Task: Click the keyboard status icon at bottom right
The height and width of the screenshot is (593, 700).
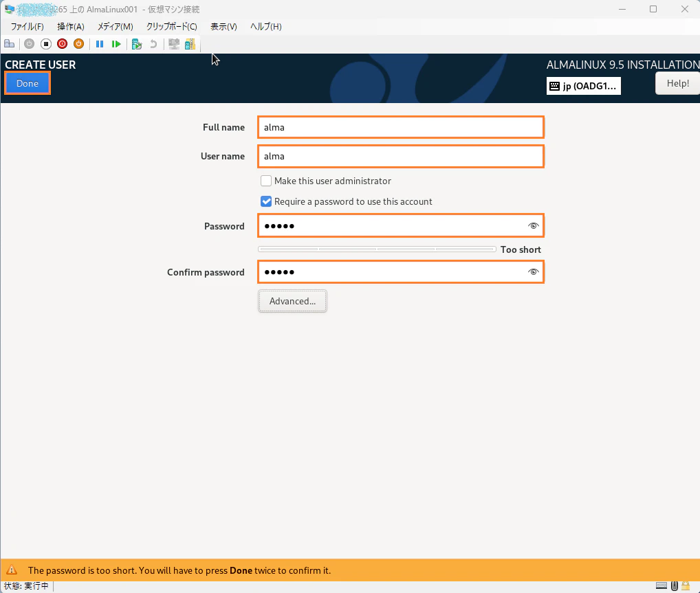Action: (x=661, y=586)
